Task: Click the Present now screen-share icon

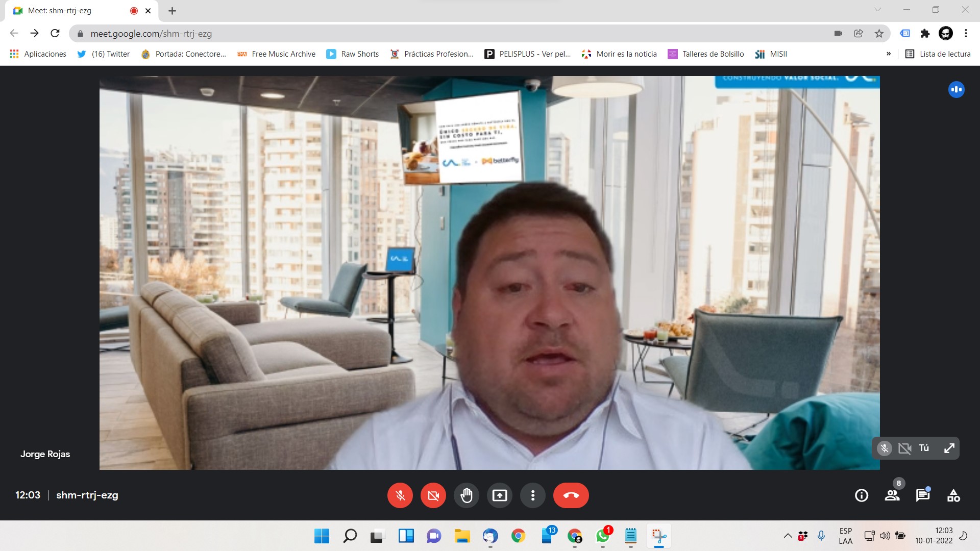Action: point(500,495)
